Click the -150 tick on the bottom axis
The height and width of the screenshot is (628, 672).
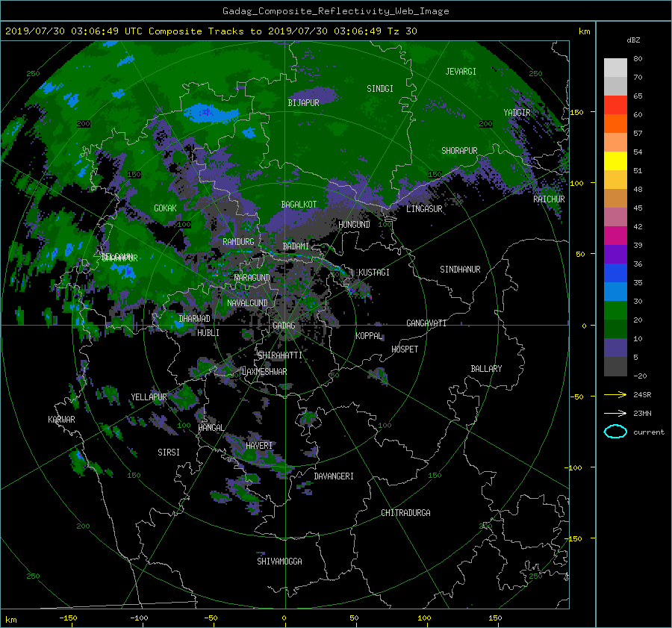click(68, 618)
